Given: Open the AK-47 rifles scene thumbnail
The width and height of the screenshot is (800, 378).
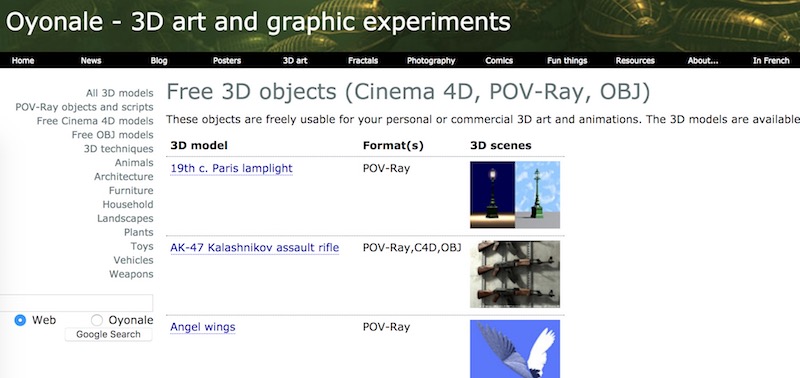Looking at the screenshot, I should (515, 274).
